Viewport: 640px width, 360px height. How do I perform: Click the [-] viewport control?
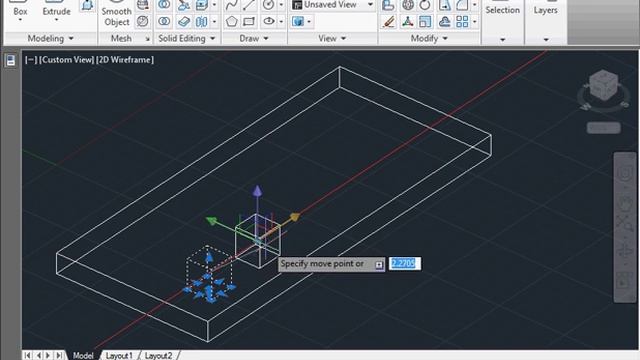pos(31,60)
